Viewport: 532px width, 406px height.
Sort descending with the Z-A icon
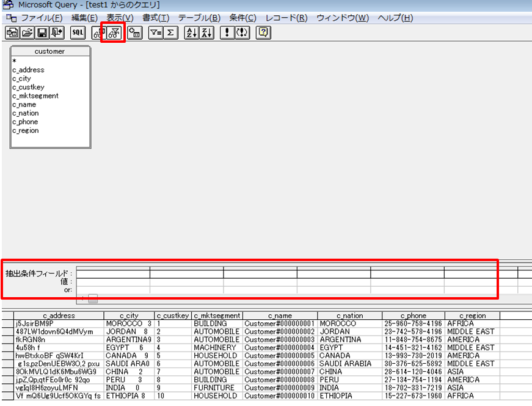(206, 32)
